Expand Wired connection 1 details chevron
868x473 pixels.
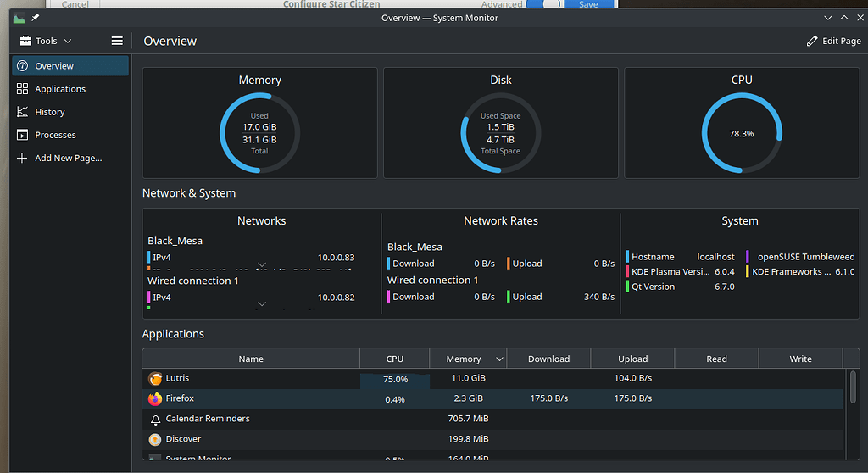pyautogui.click(x=262, y=304)
